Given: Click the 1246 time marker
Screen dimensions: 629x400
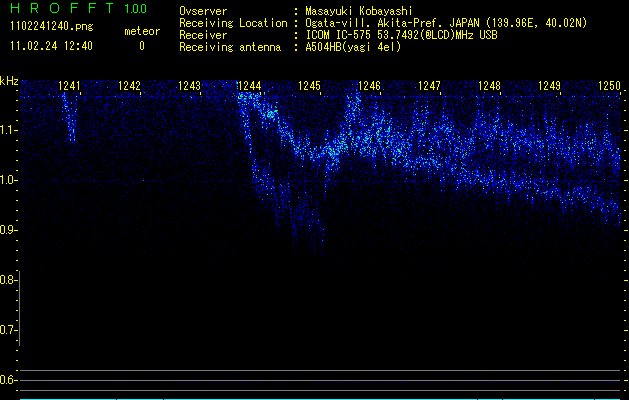Looking at the screenshot, I should click(x=369, y=86).
